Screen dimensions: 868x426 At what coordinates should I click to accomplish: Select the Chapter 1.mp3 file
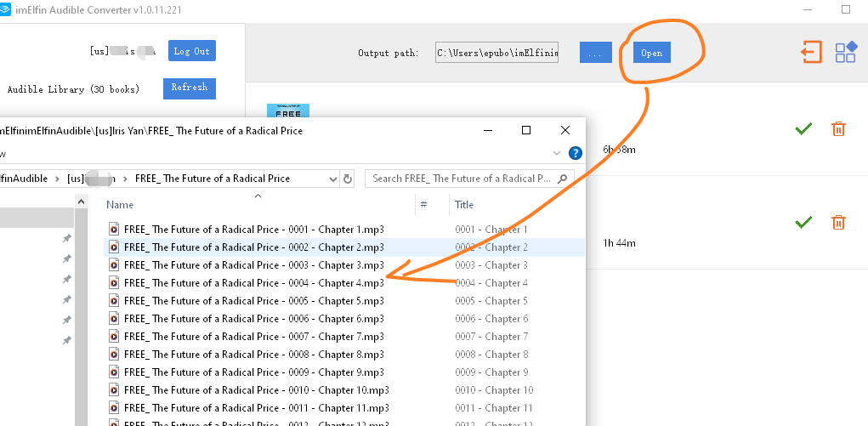click(x=254, y=230)
